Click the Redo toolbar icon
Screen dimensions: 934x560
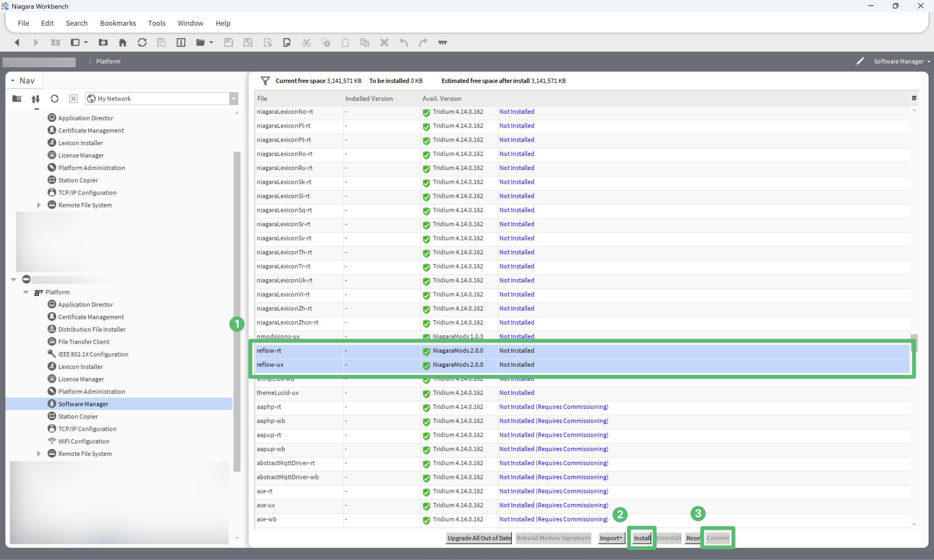click(423, 42)
